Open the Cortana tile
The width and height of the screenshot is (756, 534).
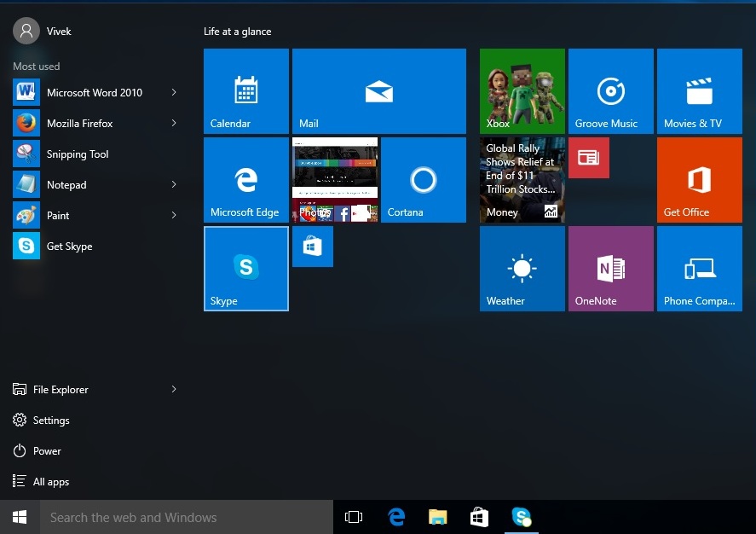point(424,180)
